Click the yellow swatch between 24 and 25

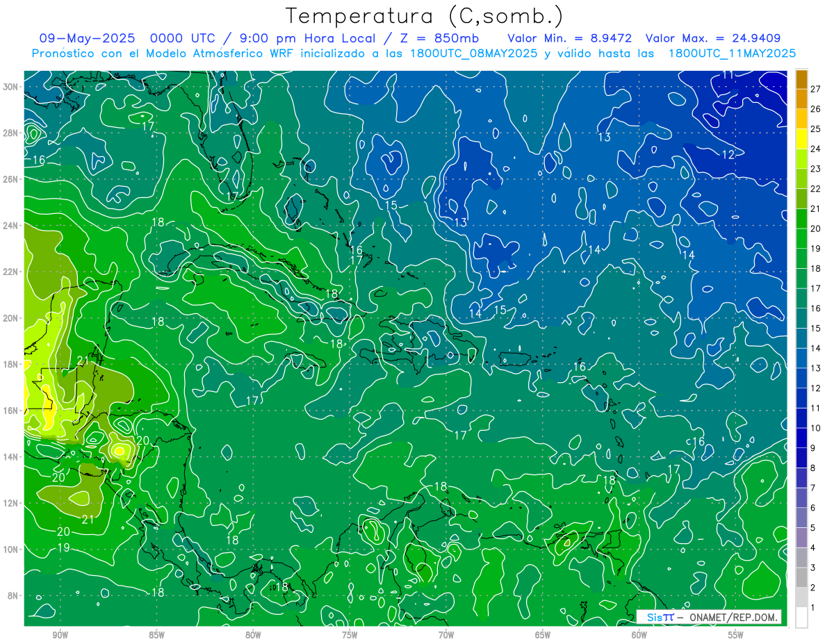(801, 139)
